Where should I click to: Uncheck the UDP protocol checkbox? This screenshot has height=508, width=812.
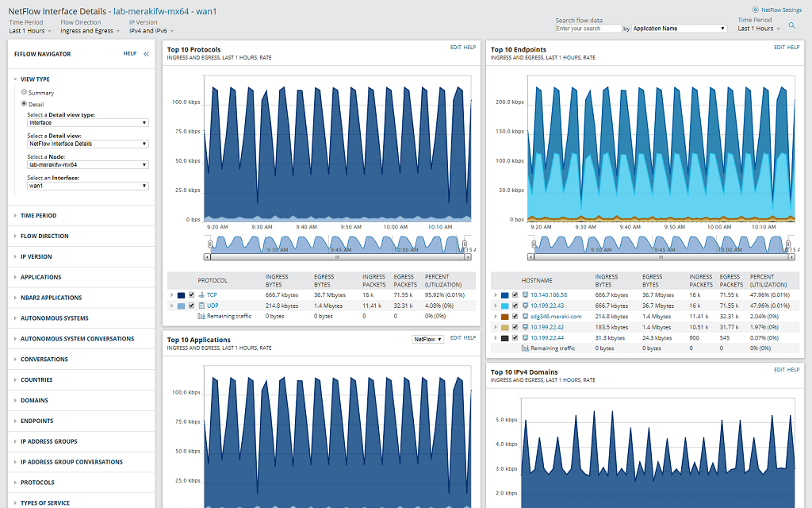(x=191, y=306)
